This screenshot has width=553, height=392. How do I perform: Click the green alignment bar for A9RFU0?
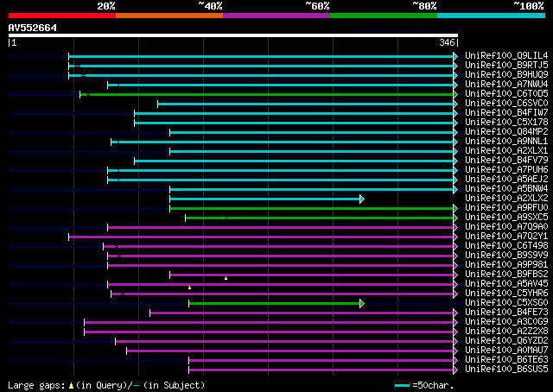[311, 209]
